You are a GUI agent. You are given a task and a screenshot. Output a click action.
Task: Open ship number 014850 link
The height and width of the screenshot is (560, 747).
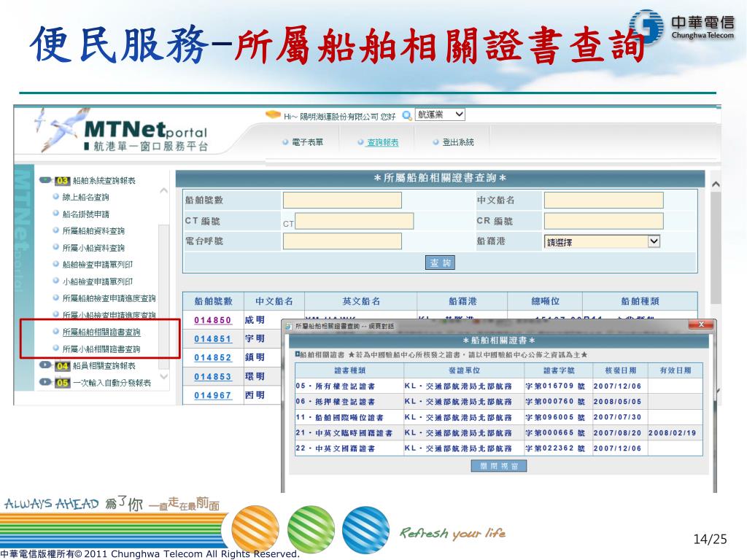pos(212,320)
